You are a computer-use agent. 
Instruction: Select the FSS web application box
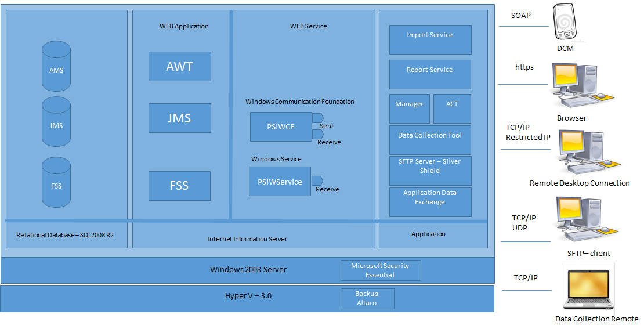(179, 186)
